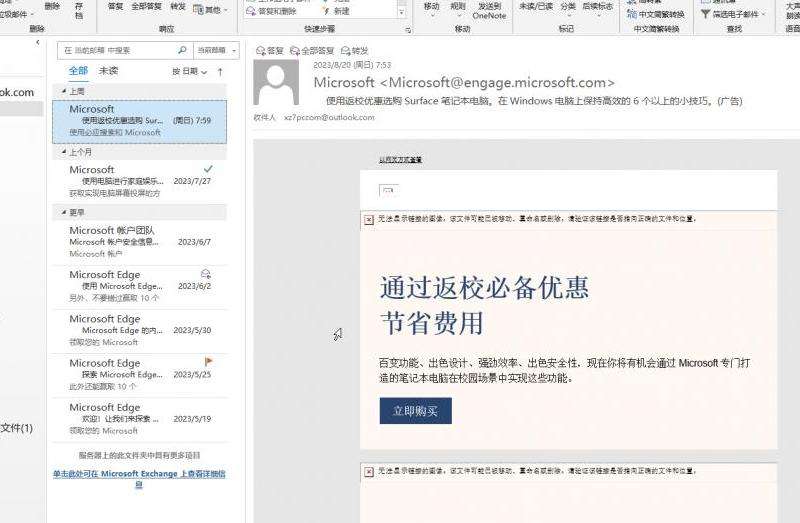This screenshot has width=800, height=523.
Task: Click the sender address Microsoft@engage.microsoft.com
Action: pyautogui.click(x=498, y=82)
